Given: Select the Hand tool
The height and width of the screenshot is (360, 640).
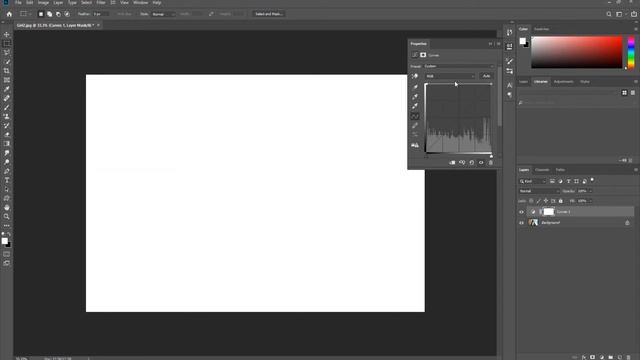Looking at the screenshot, I should click(7, 208).
